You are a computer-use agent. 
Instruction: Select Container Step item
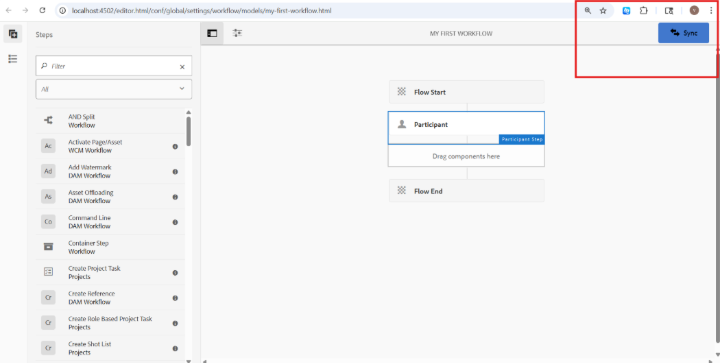point(110,247)
